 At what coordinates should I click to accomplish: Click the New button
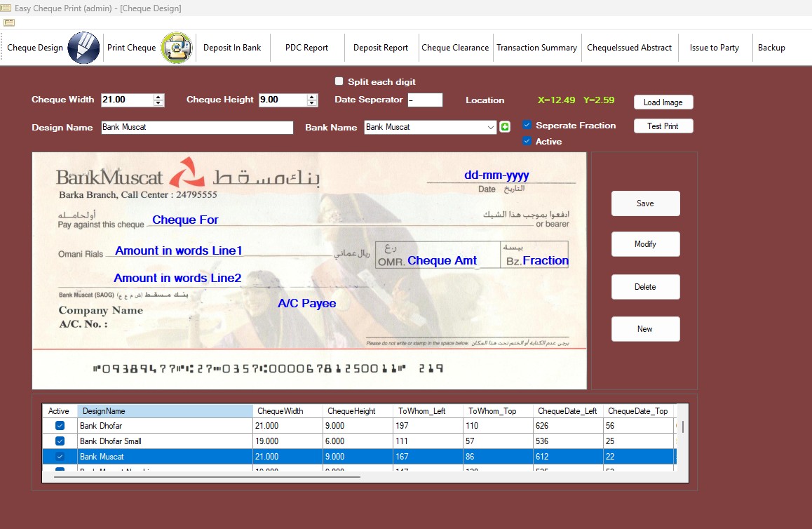tap(645, 329)
